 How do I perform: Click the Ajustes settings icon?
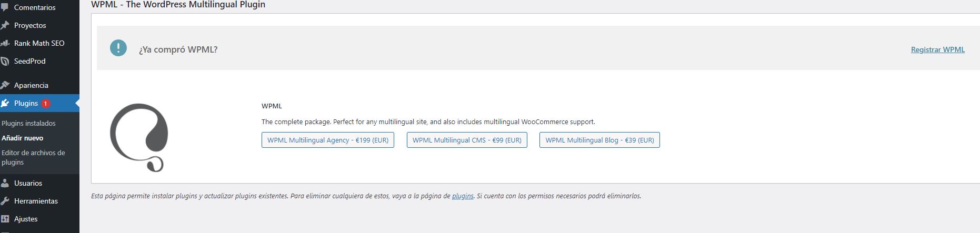coord(5,219)
